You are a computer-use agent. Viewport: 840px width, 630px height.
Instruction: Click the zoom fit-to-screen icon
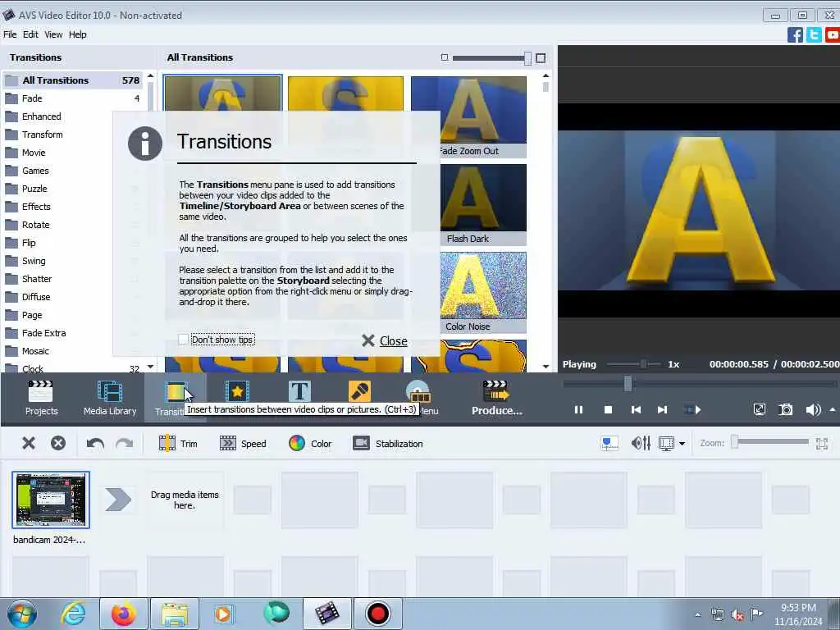pos(822,443)
